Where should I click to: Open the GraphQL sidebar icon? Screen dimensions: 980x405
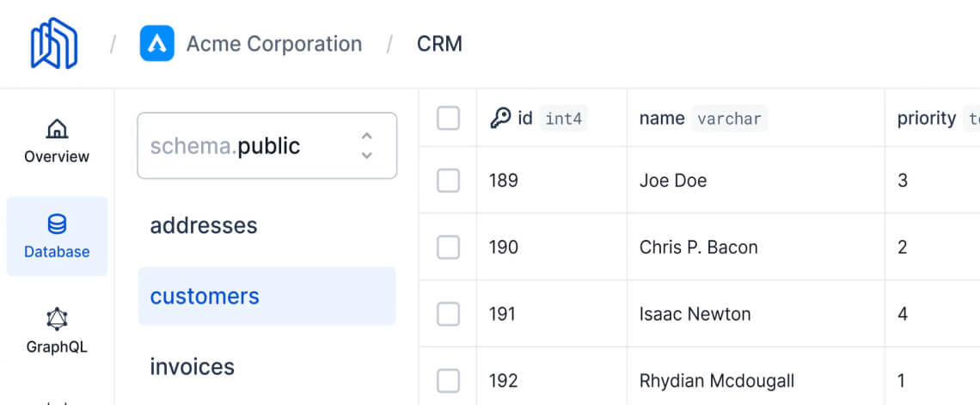tap(57, 320)
